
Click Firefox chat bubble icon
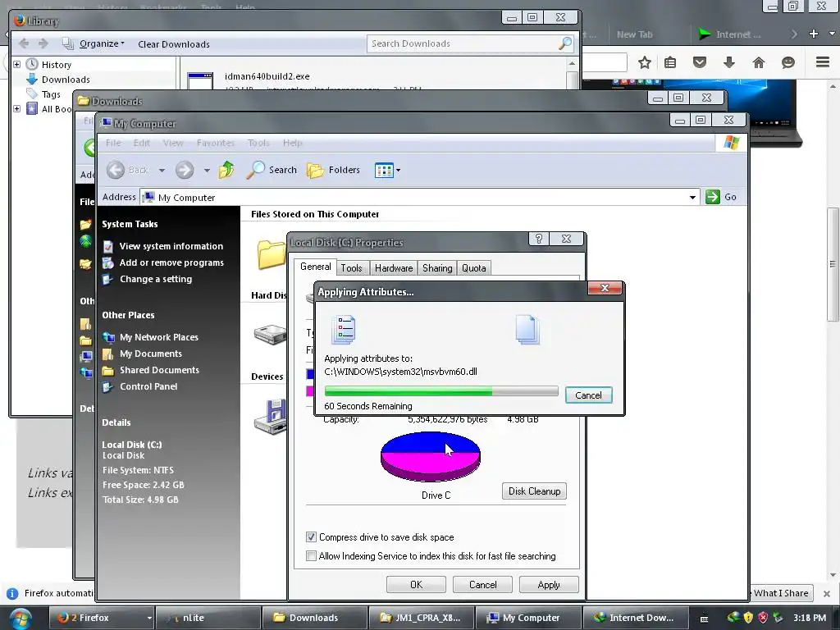788,62
